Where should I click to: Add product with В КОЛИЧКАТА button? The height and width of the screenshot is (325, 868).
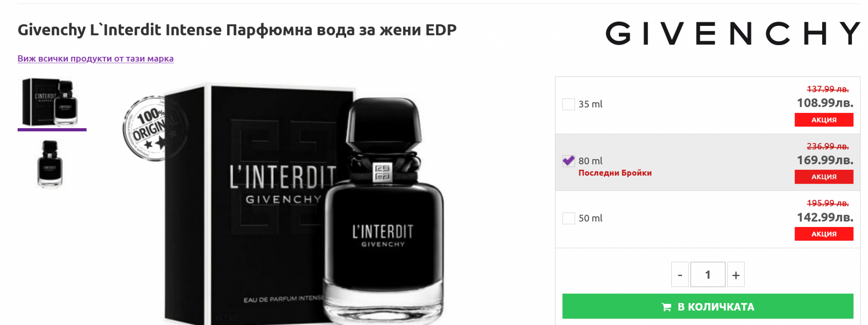[707, 306]
